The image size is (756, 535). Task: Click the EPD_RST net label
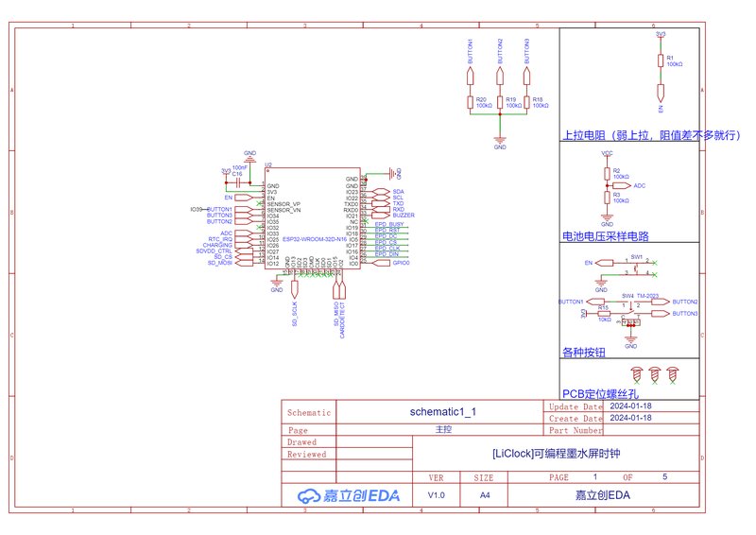[387, 230]
